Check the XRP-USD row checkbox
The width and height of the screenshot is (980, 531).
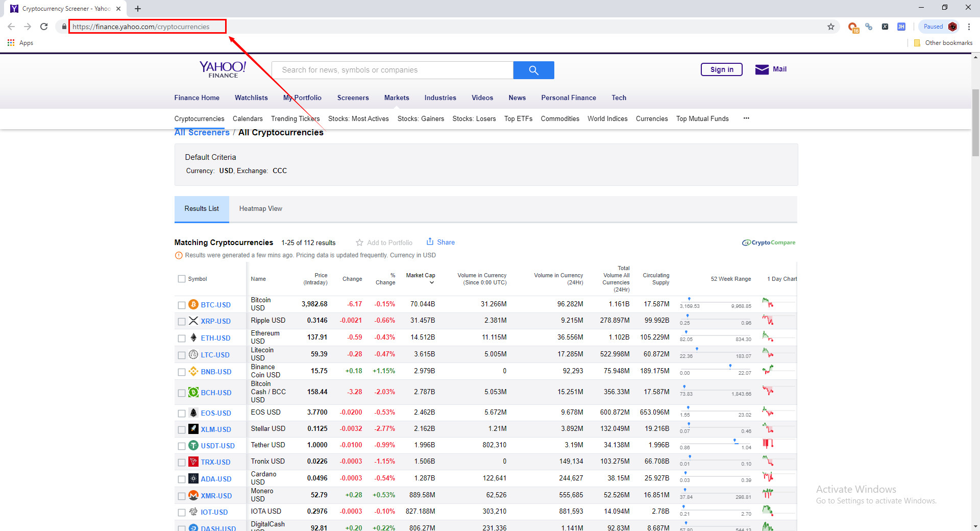coord(181,321)
